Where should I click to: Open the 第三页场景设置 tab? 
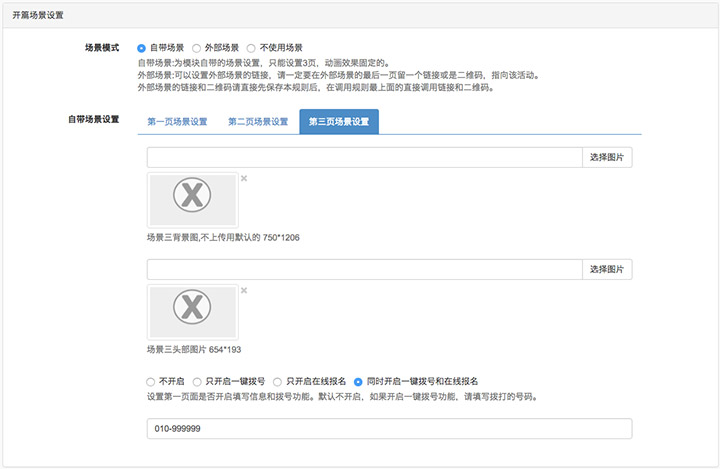click(339, 122)
